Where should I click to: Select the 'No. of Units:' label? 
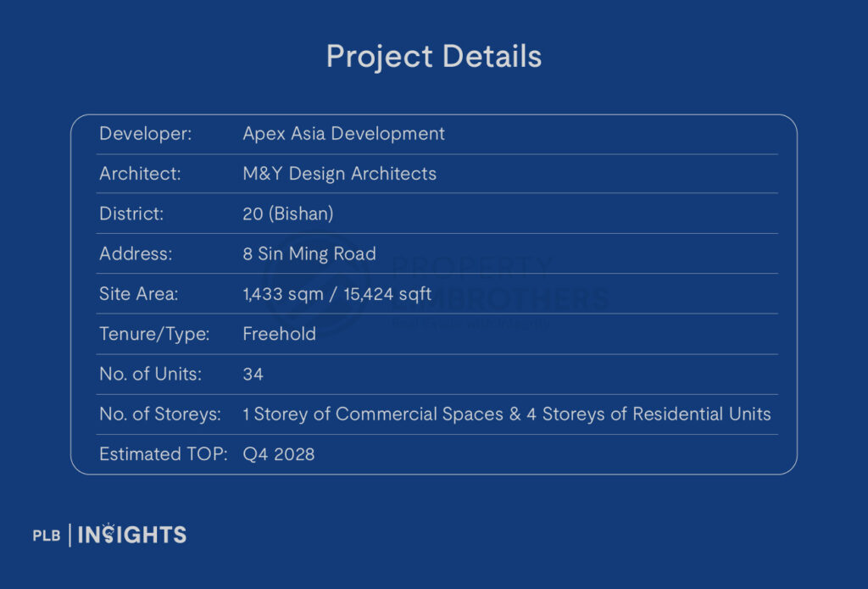(151, 375)
